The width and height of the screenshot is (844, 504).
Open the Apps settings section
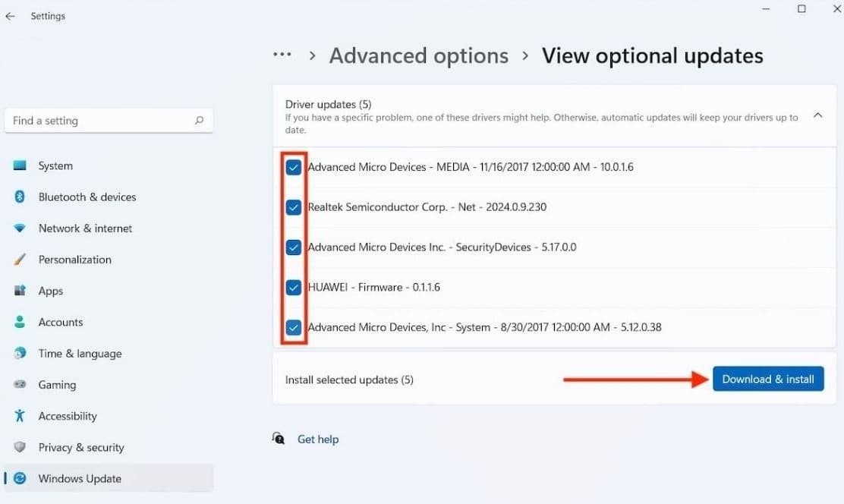click(x=50, y=291)
